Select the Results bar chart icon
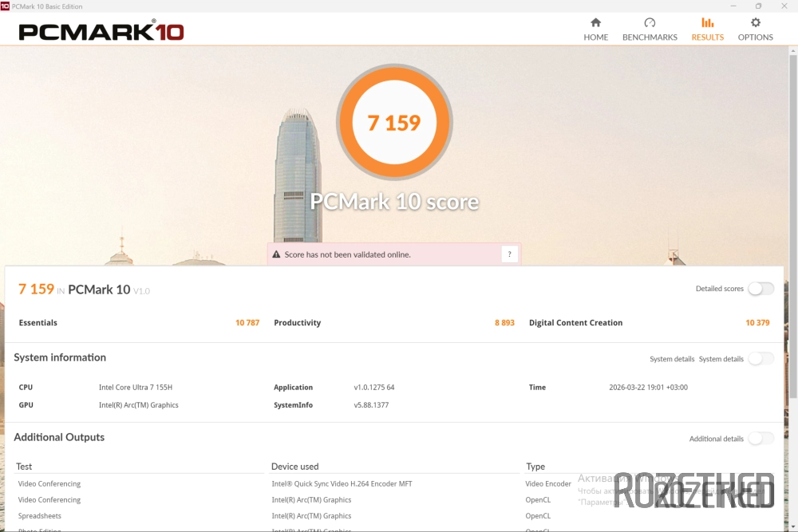 [x=707, y=23]
